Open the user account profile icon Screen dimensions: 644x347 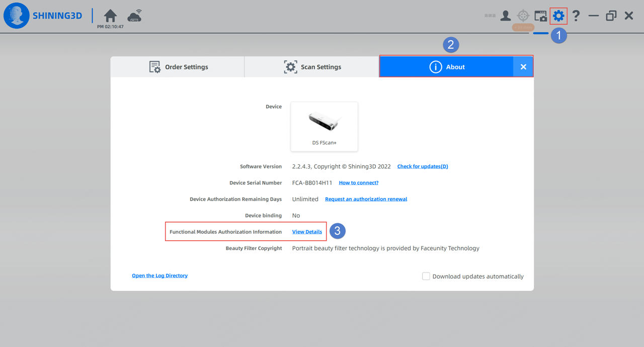point(506,16)
